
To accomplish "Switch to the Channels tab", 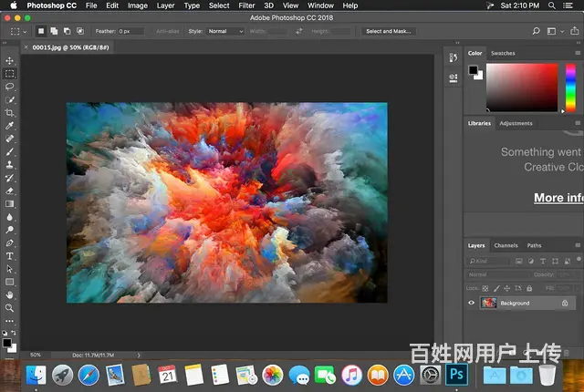I will pos(506,245).
